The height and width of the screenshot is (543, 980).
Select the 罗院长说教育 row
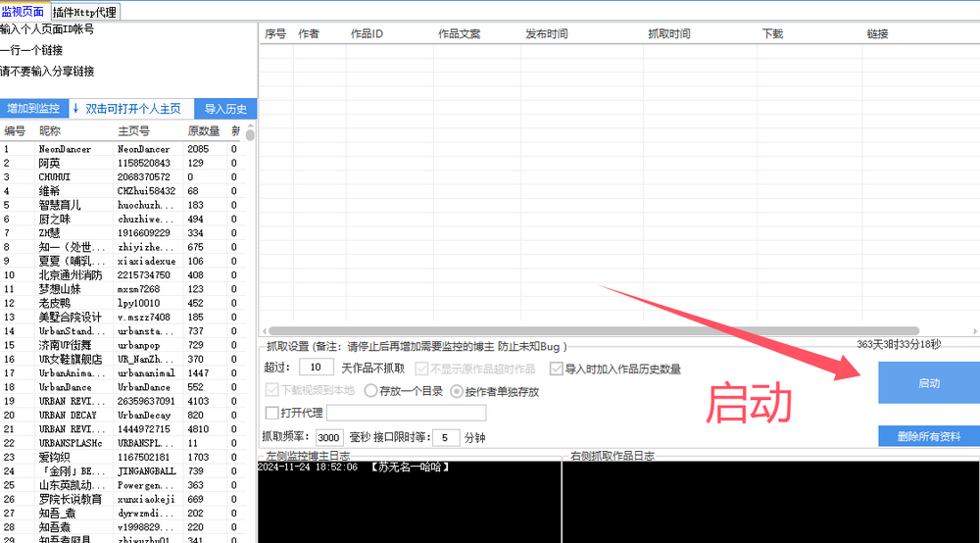tap(122, 499)
